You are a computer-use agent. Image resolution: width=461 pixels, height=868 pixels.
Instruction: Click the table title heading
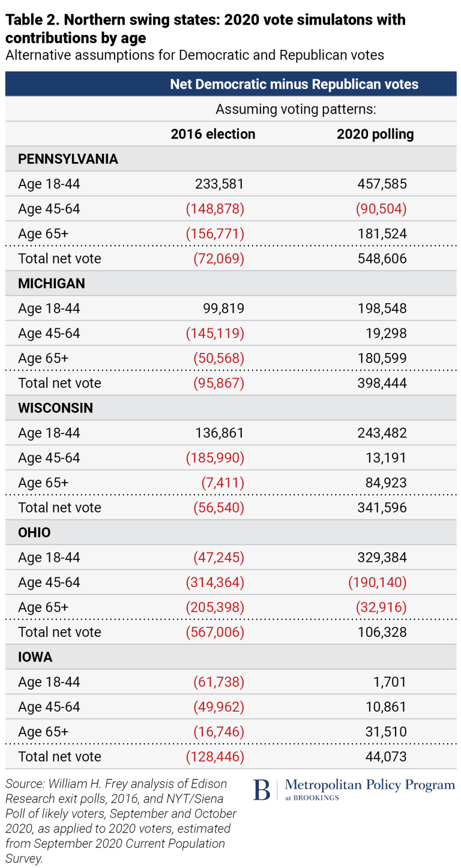(x=205, y=28)
